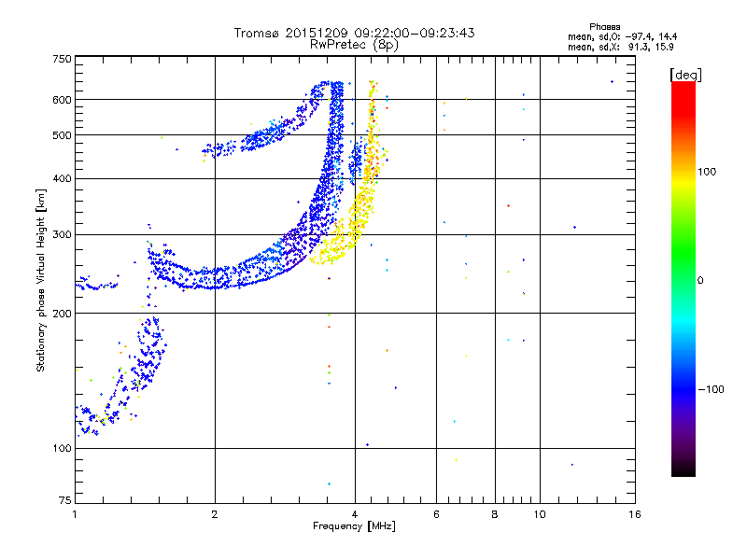Click the '6' frequency tick label
Image resolution: width=747 pixels, height=560 pixels.
click(436, 514)
